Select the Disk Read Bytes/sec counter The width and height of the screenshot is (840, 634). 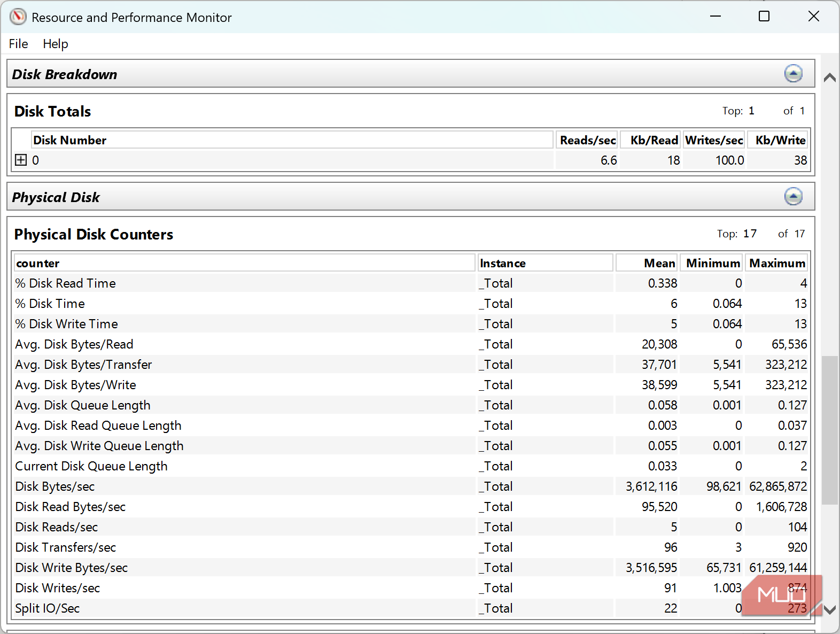[x=71, y=507]
